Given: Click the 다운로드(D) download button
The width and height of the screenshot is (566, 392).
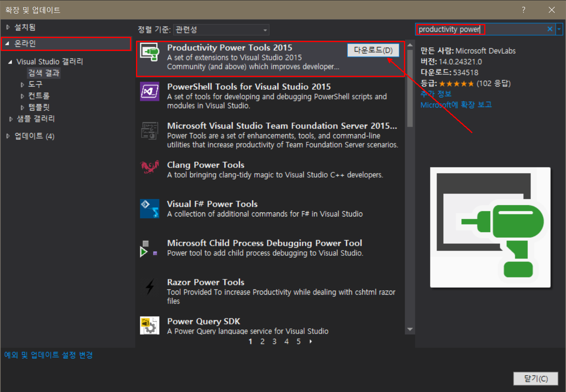Looking at the screenshot, I should (x=373, y=50).
